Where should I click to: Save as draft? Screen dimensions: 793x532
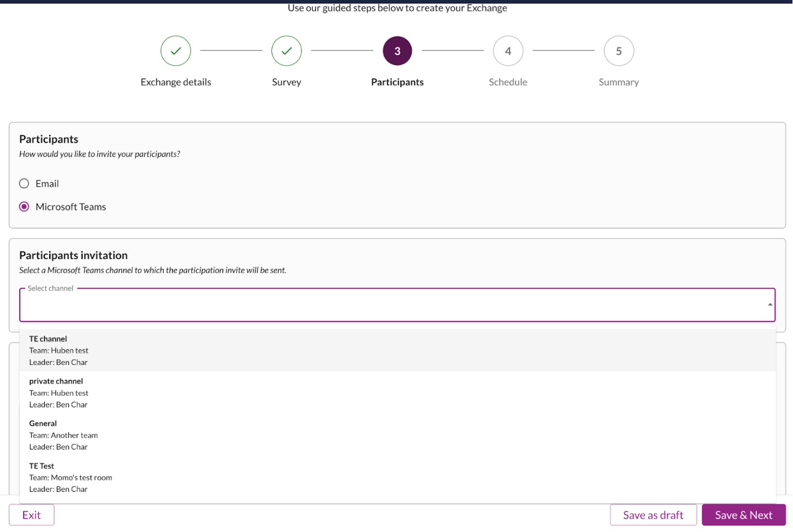coord(653,515)
